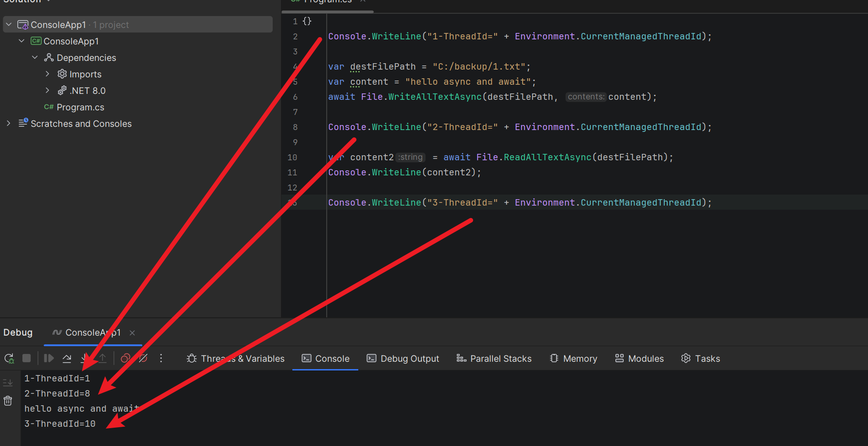This screenshot has width=868, height=446.
Task: Open the Parallel Stacks tab
Action: point(494,359)
